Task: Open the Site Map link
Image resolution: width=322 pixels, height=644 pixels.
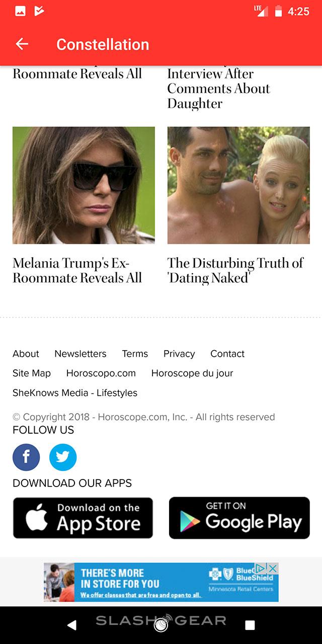Action: 32,373
